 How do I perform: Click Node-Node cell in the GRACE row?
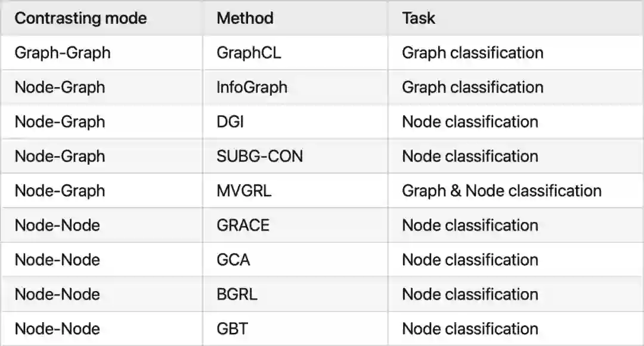point(57,225)
